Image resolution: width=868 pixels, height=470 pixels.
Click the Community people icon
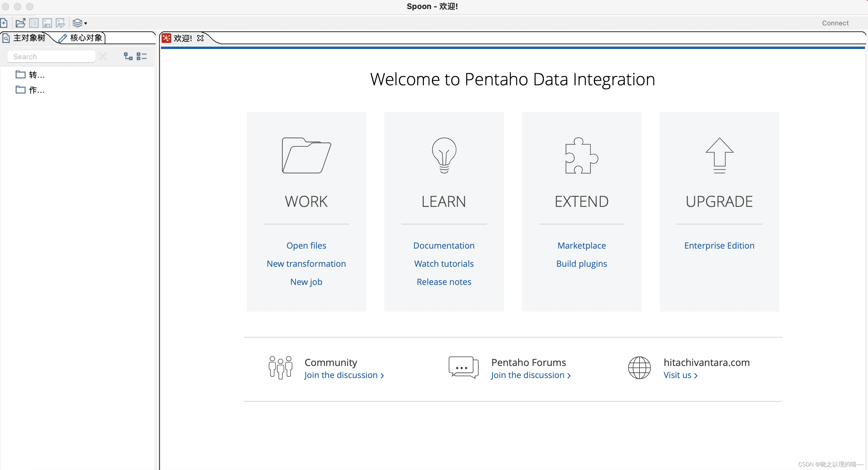coord(280,368)
